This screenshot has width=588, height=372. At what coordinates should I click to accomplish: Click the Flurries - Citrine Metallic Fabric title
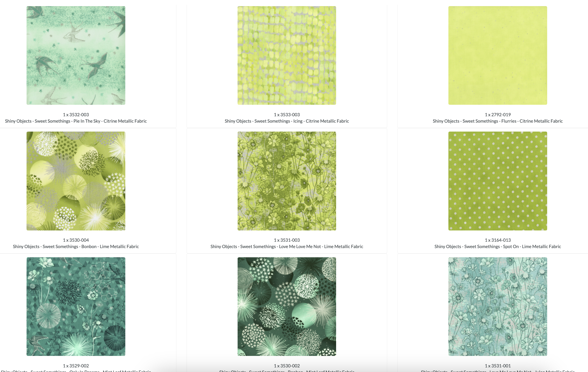point(498,121)
